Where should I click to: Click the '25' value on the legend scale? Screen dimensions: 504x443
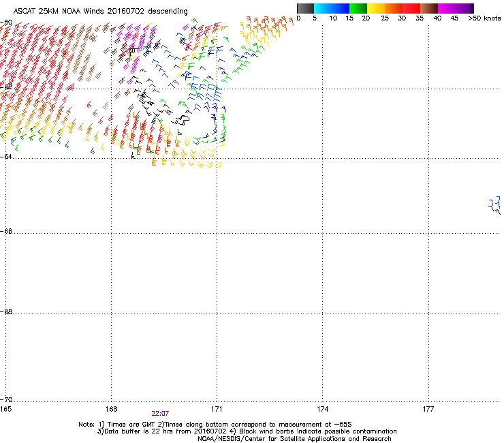(384, 18)
